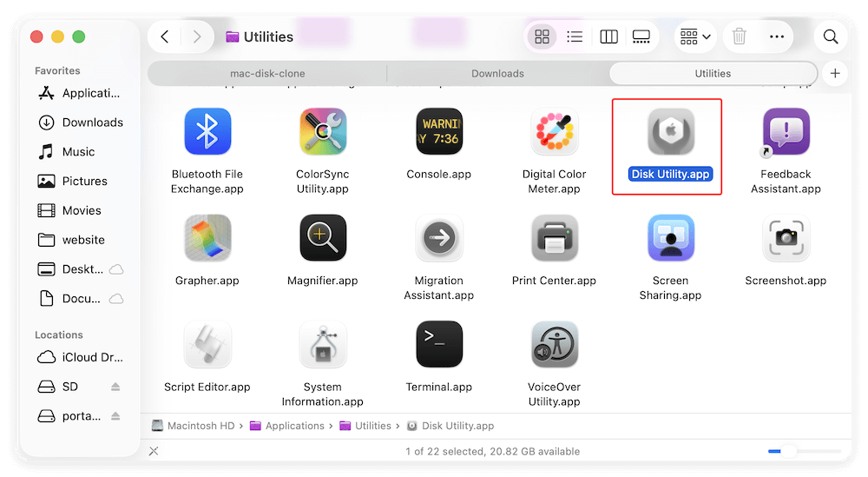The image size is (868, 477).
Task: Select the Console app icon
Action: (438, 132)
